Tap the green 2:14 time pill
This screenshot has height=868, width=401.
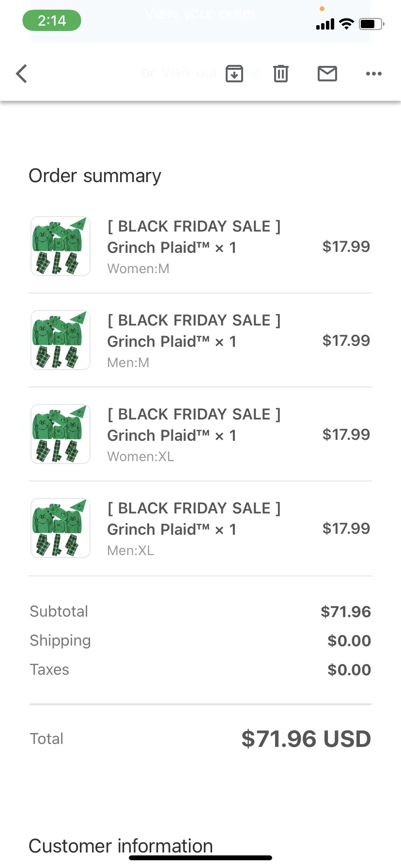[x=52, y=20]
